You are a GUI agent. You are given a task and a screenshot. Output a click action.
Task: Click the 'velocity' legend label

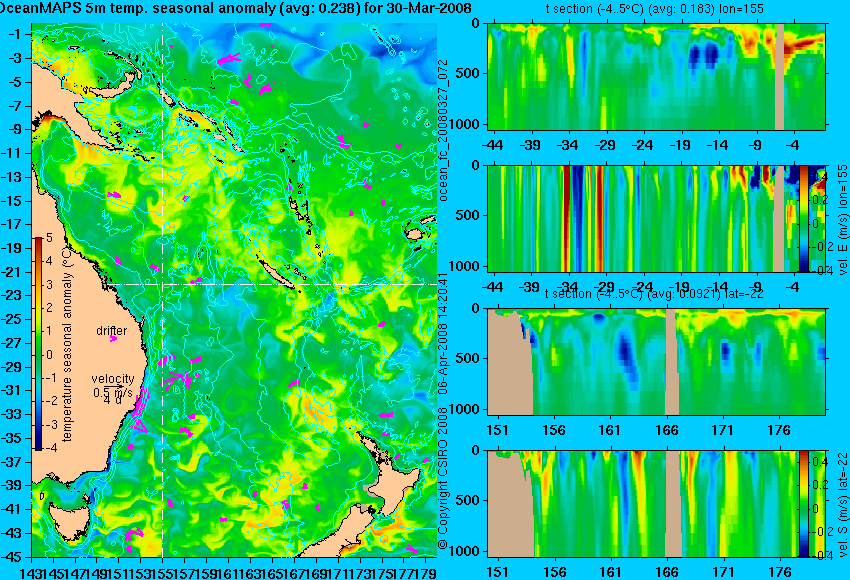pos(112,379)
